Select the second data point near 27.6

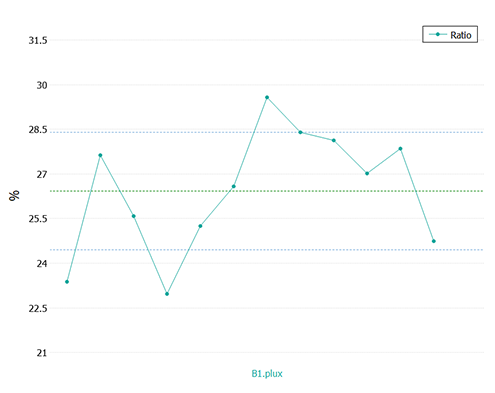pyautogui.click(x=100, y=155)
